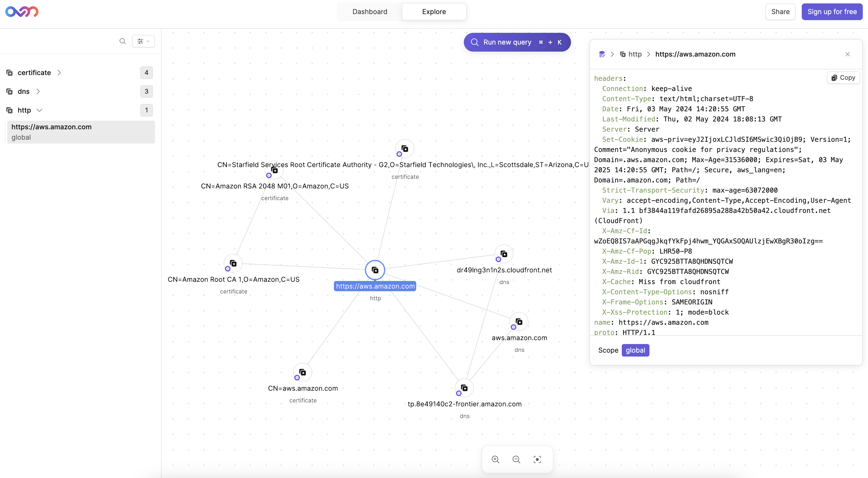Click the connection dot on cloudfront node
This screenshot has height=478, width=868.
[x=498, y=259]
